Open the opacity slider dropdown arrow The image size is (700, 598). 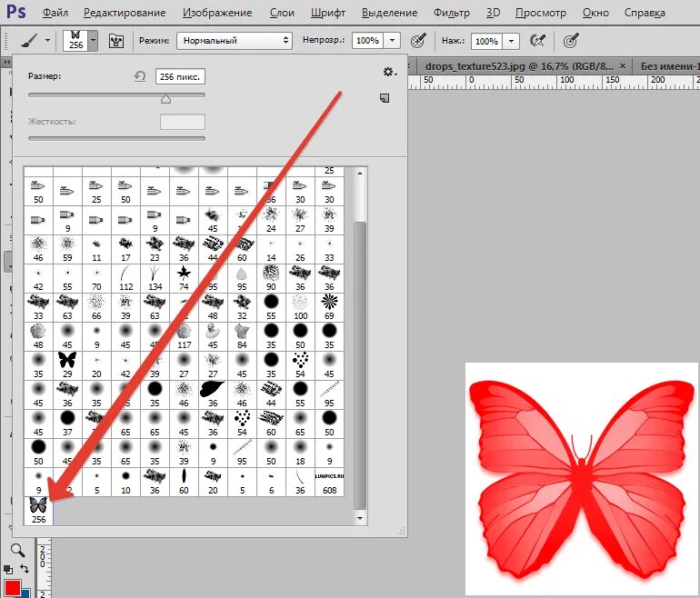point(392,41)
